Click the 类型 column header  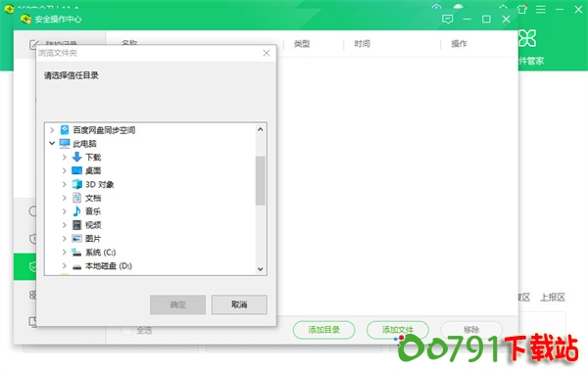(302, 44)
